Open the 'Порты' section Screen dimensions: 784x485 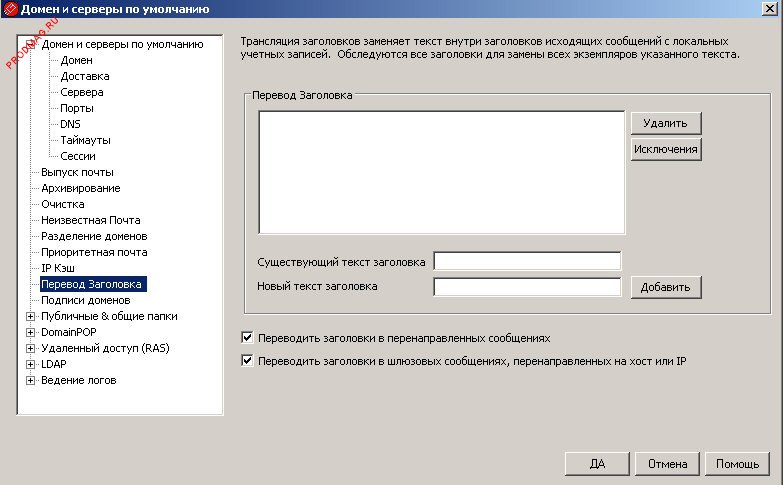pos(77,108)
